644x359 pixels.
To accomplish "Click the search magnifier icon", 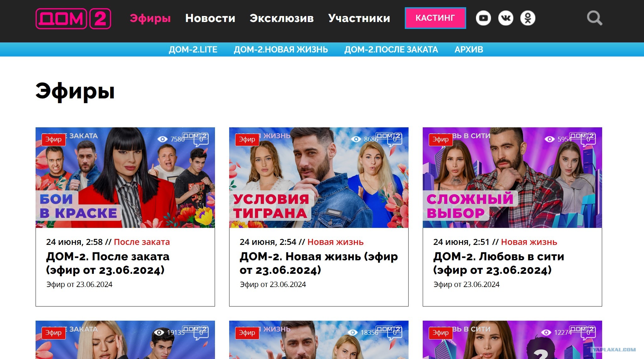I will pyautogui.click(x=595, y=18).
